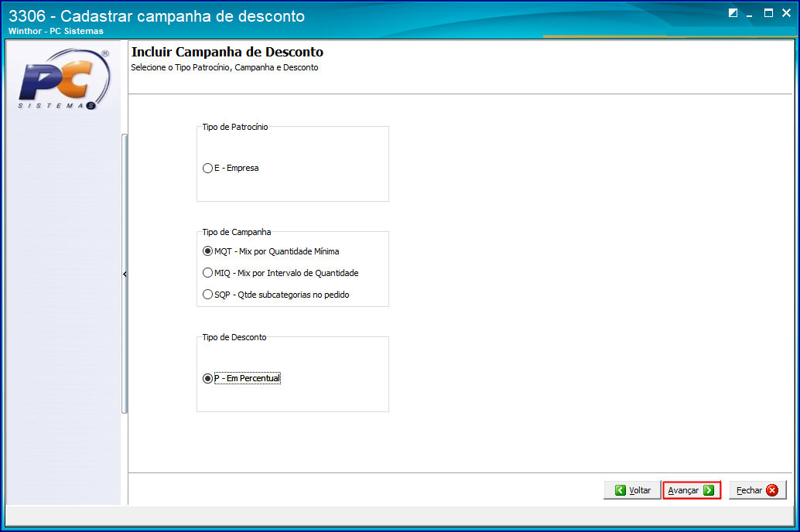The width and height of the screenshot is (800, 532).
Task: Click the Incluir Campanha de Desconto heading
Action: pos(227,52)
